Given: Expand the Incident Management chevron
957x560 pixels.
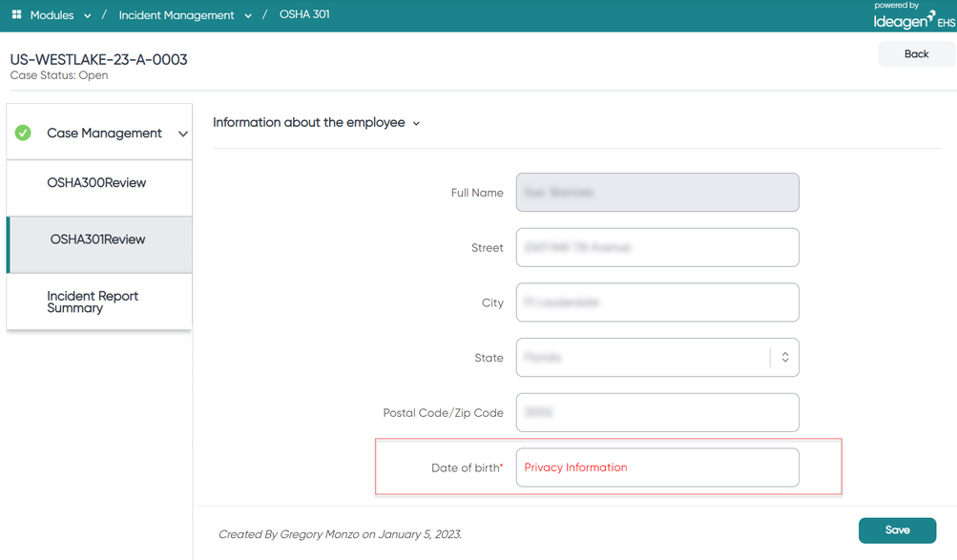Looking at the screenshot, I should tap(248, 16).
